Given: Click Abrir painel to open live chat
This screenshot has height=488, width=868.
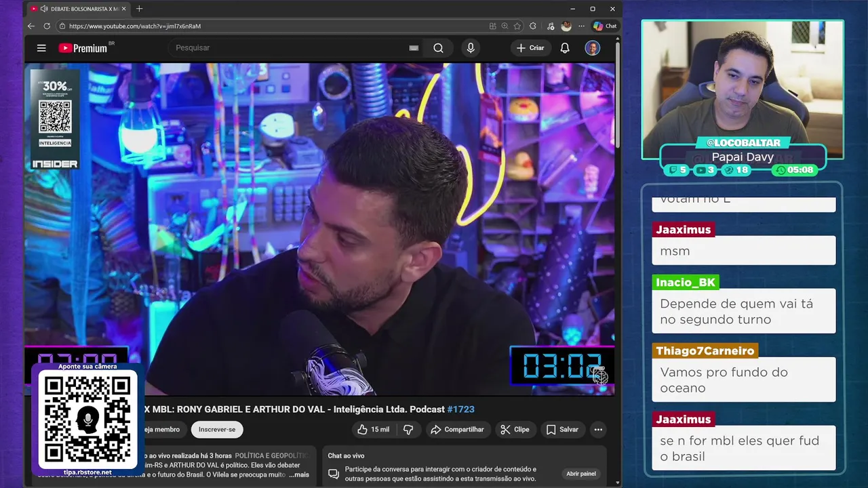Looking at the screenshot, I should (581, 474).
